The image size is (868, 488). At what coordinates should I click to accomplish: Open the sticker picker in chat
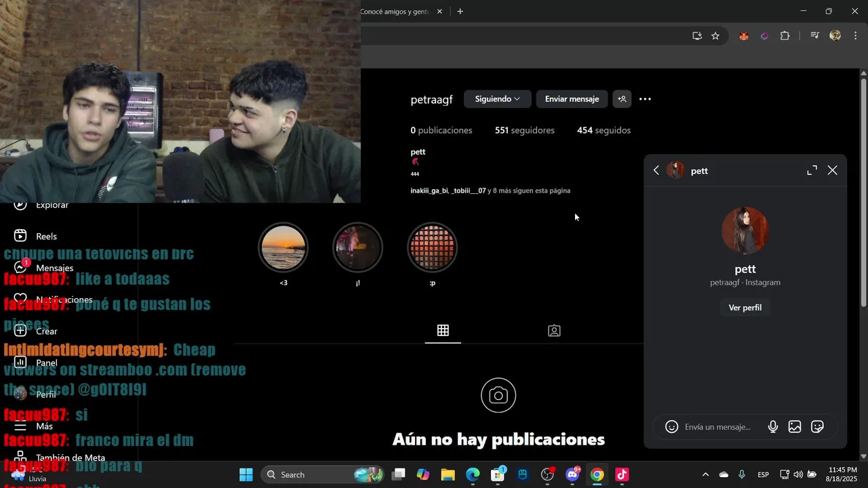click(818, 427)
